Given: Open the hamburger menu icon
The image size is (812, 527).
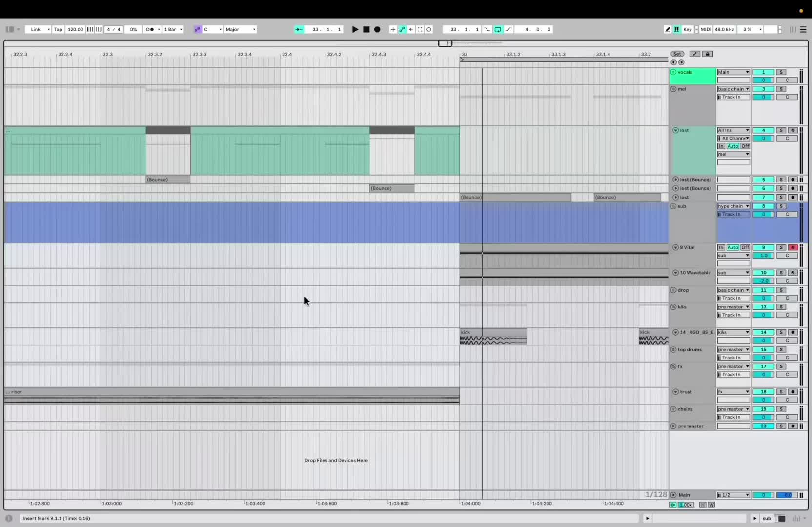Looking at the screenshot, I should (803, 29).
